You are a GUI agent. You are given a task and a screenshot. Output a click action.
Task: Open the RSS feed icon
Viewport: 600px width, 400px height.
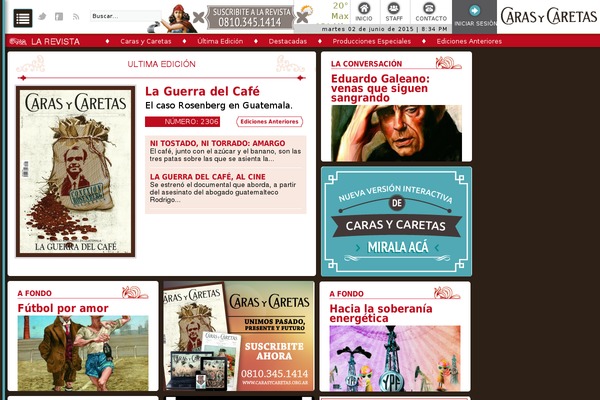pos(76,16)
